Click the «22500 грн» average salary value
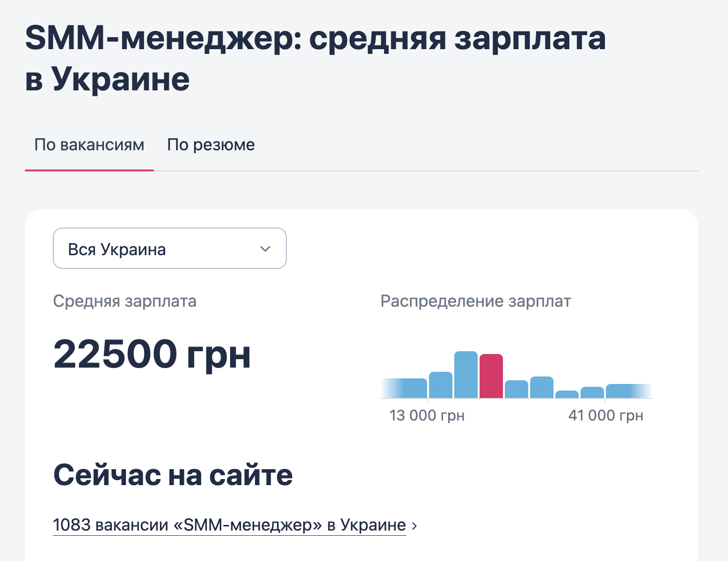Screen dimensions: 728x561 tap(153, 354)
